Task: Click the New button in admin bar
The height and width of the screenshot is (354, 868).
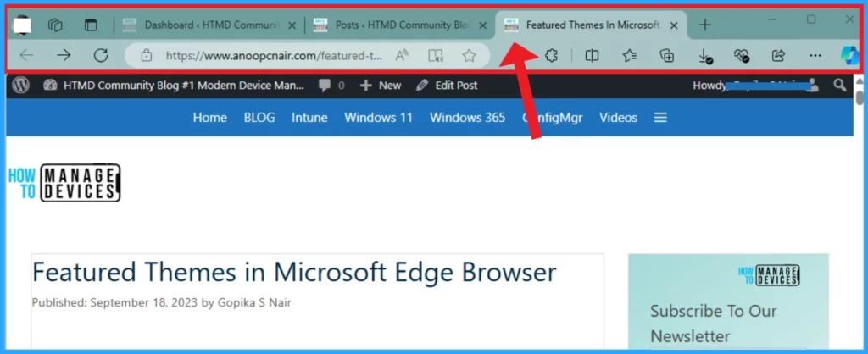Action: click(381, 86)
